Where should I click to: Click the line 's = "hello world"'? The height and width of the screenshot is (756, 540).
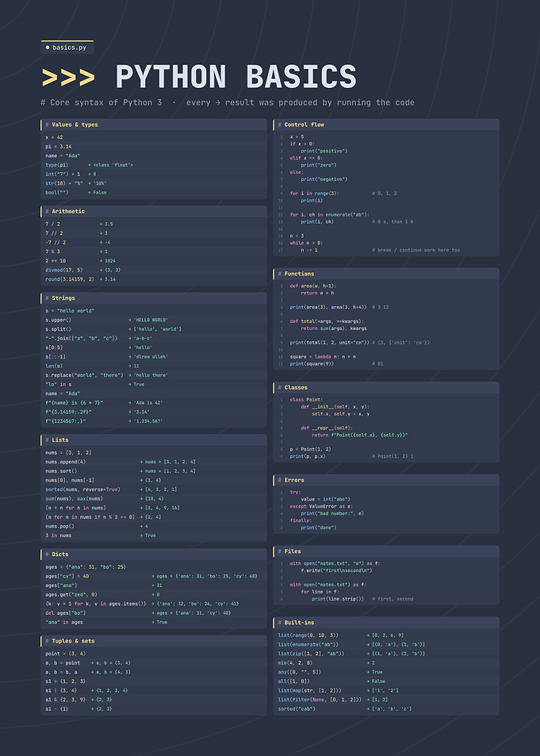click(70, 311)
